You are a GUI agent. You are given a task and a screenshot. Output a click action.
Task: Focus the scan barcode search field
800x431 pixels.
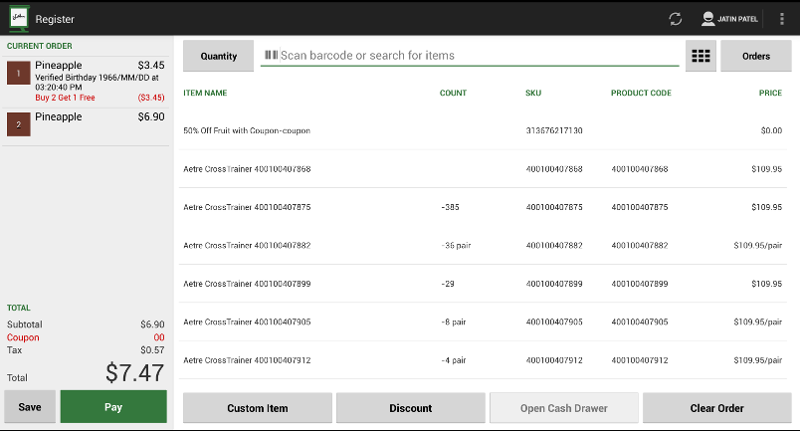click(x=469, y=55)
